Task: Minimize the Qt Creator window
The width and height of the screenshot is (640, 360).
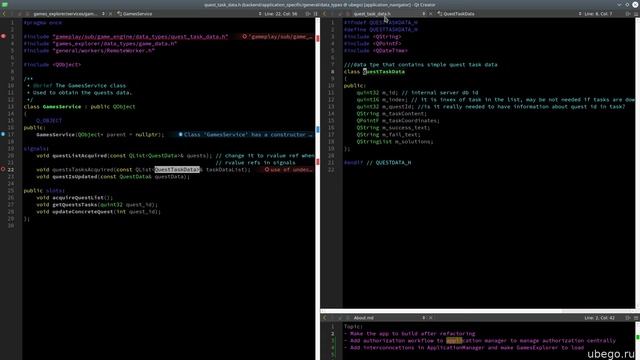Action: [x=619, y=4]
